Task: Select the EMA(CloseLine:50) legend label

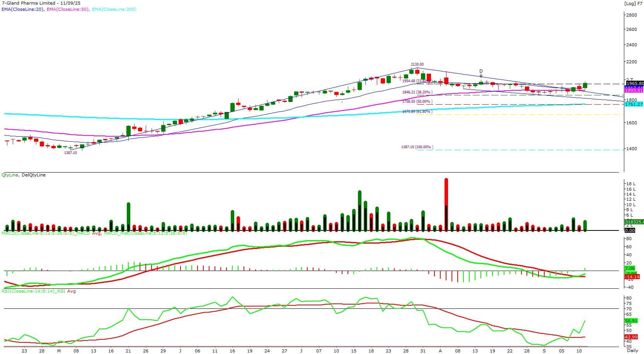Action: tap(68, 9)
